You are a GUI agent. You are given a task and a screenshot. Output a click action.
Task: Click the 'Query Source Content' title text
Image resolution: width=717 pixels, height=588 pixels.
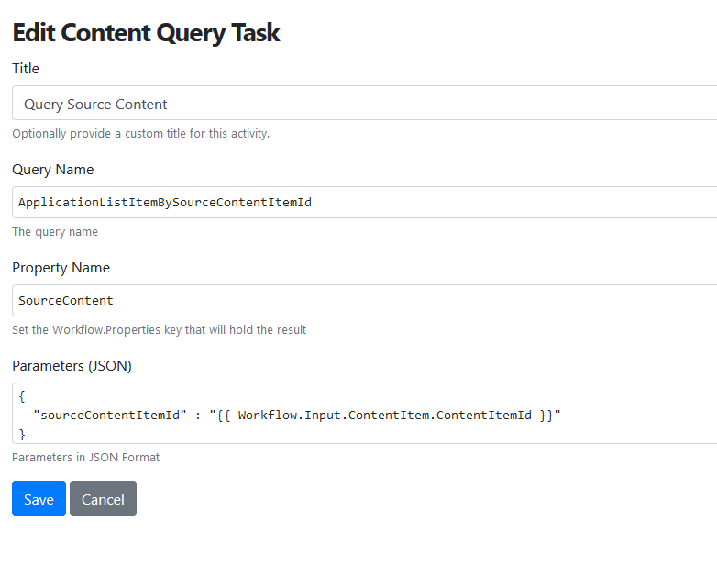tap(95, 105)
